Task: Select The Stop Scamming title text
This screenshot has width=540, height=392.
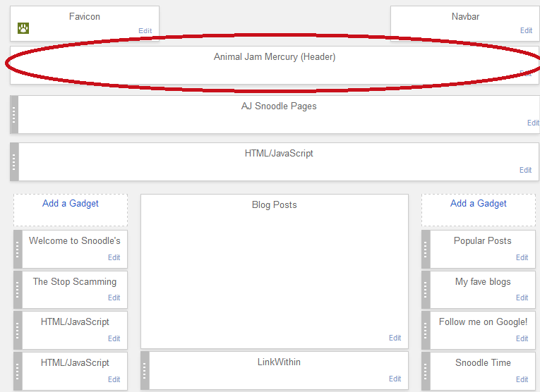Action: coord(75,281)
